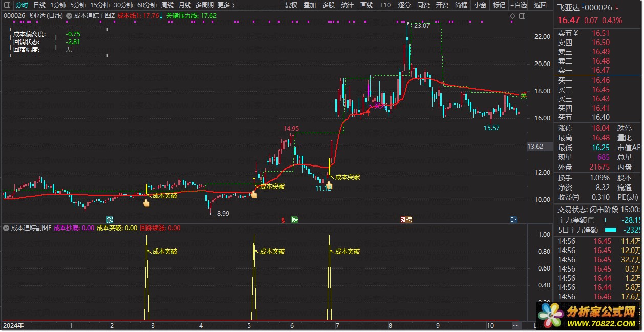This screenshot has width=644, height=332.
Task: Toggle the left sidebar panel icon
Action: (x=7, y=5)
